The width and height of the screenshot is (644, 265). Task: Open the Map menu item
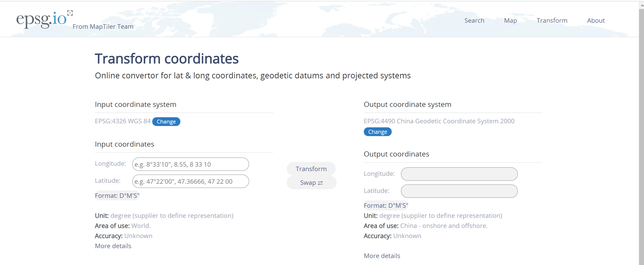pos(510,20)
